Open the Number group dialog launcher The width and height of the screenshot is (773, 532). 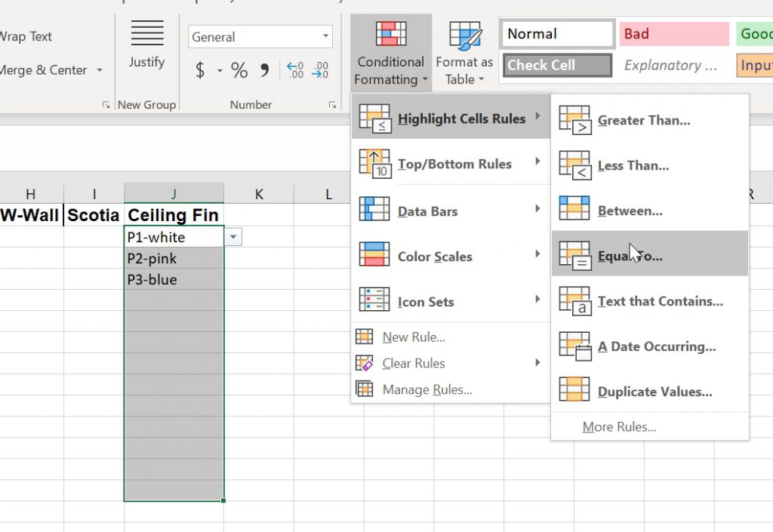(x=332, y=106)
